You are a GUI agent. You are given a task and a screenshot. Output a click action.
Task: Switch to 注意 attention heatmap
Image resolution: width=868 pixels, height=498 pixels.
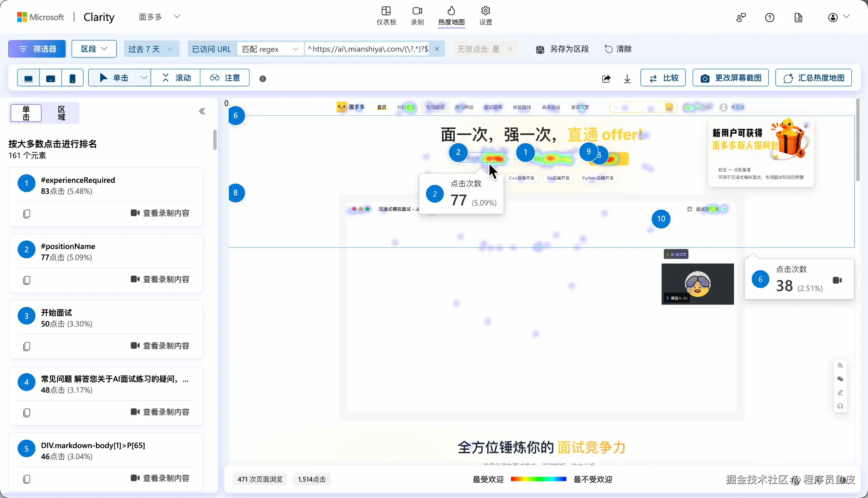(225, 78)
